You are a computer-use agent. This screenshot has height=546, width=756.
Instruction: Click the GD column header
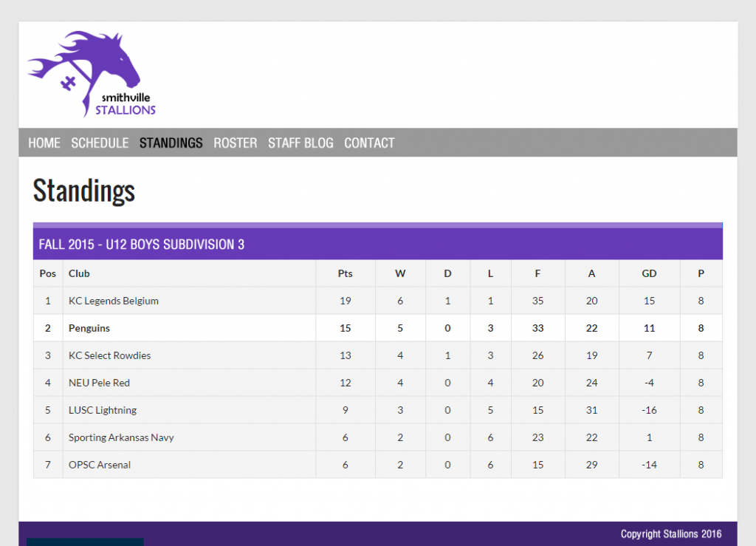point(649,273)
